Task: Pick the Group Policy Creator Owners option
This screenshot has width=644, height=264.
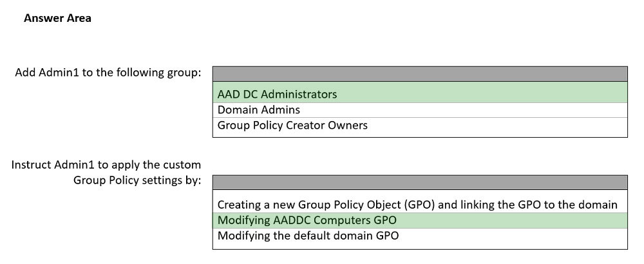Action: click(x=292, y=126)
